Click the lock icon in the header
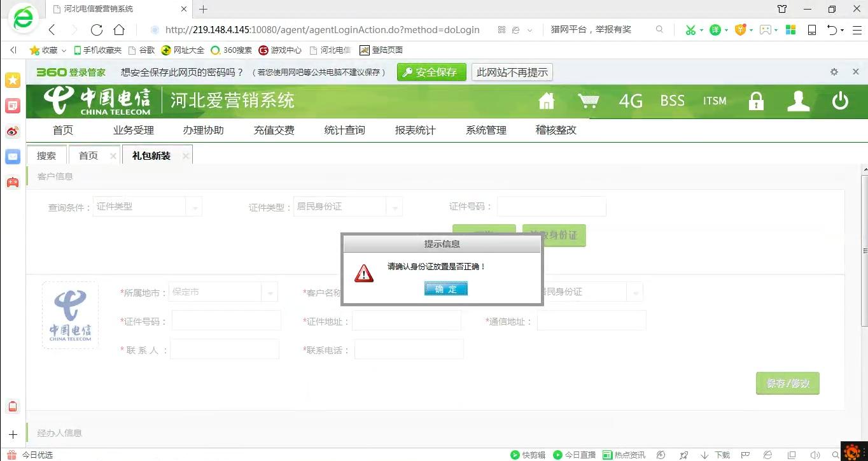868x461 pixels. tap(755, 101)
